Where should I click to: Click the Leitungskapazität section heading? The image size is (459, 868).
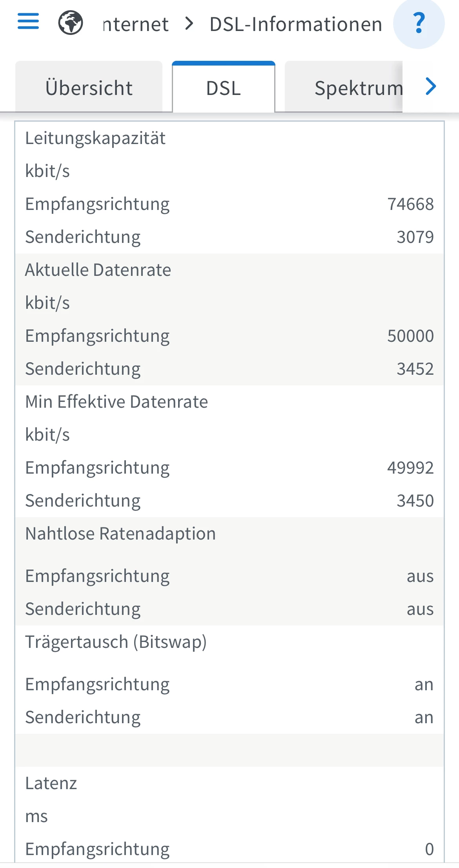[95, 138]
